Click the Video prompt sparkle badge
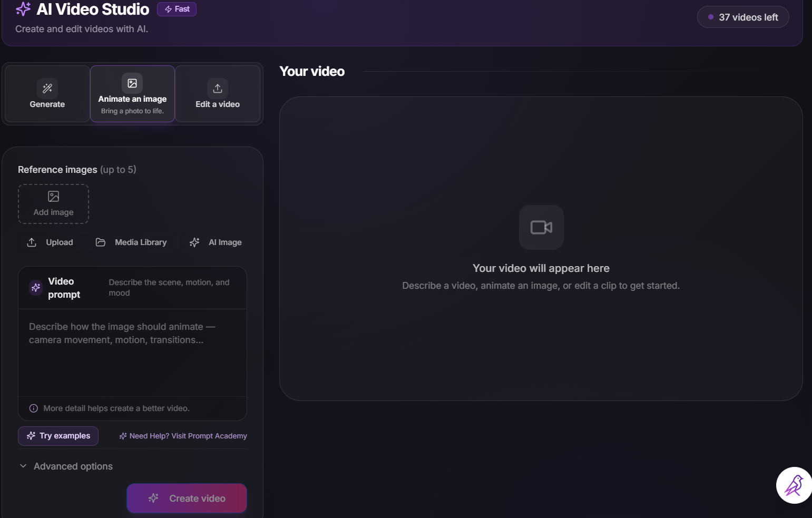This screenshot has height=518, width=812. click(36, 288)
